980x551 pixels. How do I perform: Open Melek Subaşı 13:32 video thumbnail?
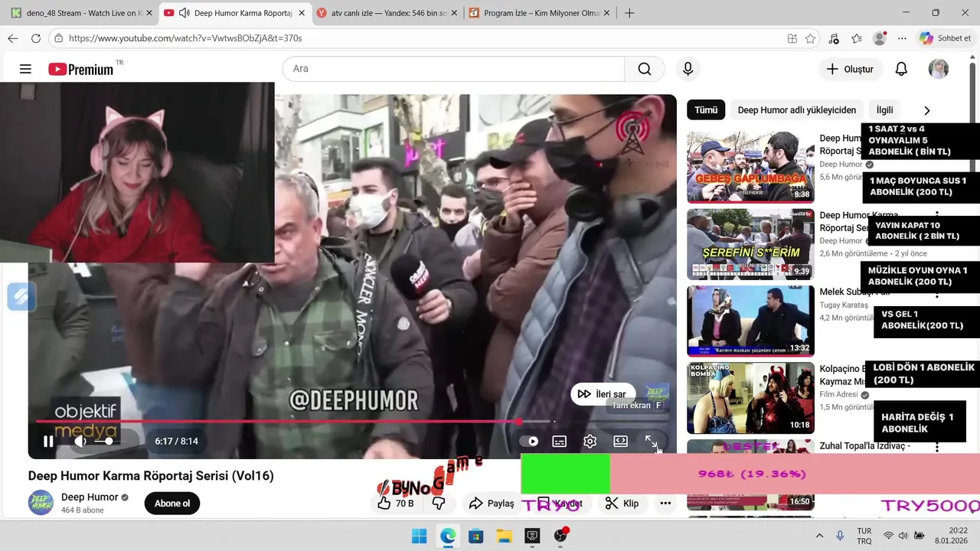point(750,321)
